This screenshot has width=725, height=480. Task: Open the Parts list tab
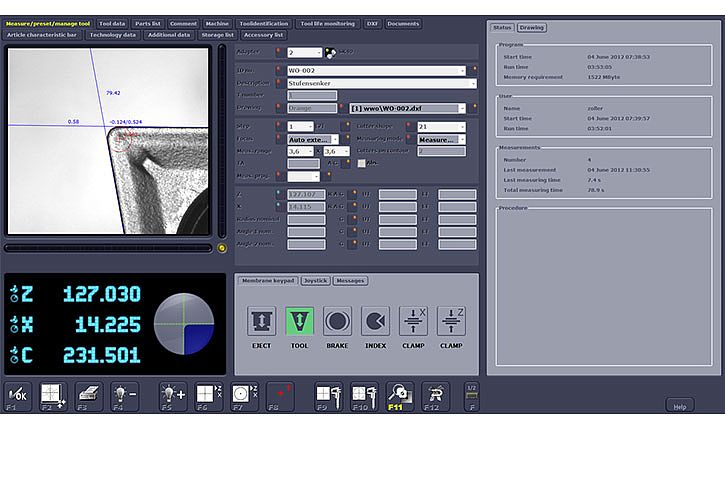point(147,24)
